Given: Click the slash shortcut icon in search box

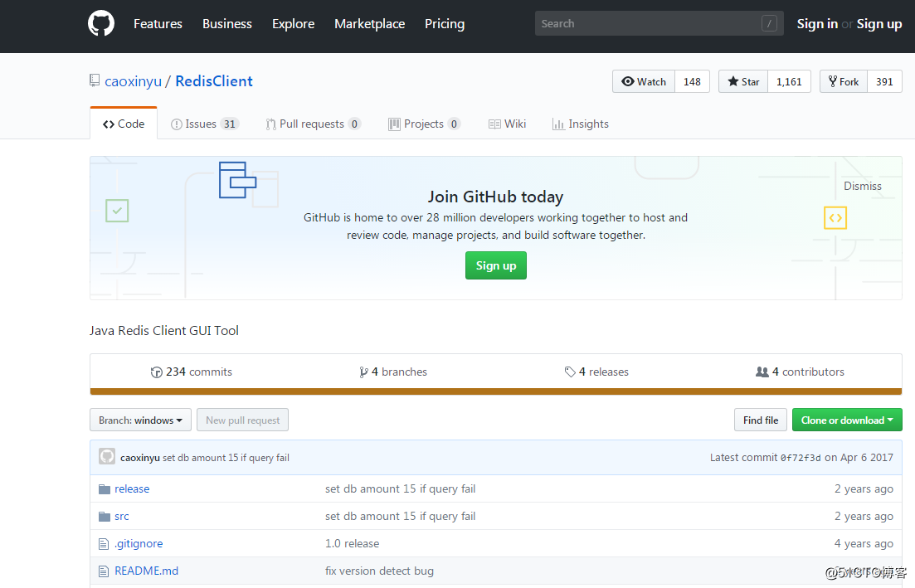Looking at the screenshot, I should pos(769,24).
